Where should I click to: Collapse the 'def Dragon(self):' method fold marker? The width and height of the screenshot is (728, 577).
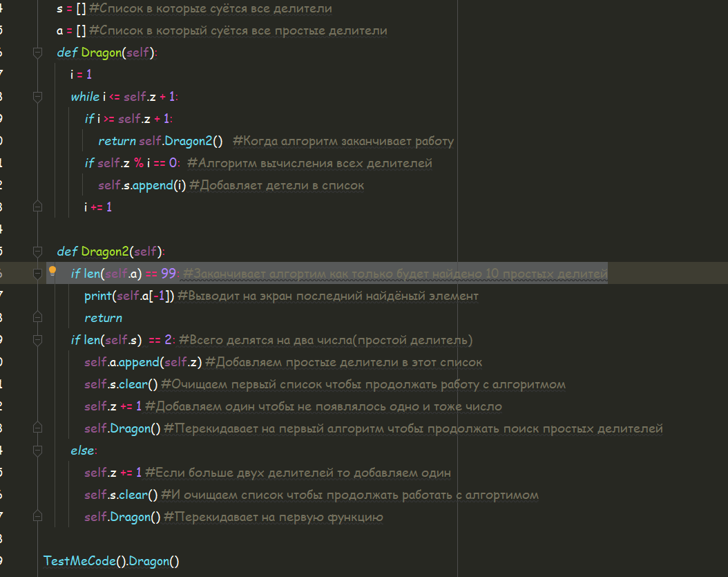pos(38,53)
